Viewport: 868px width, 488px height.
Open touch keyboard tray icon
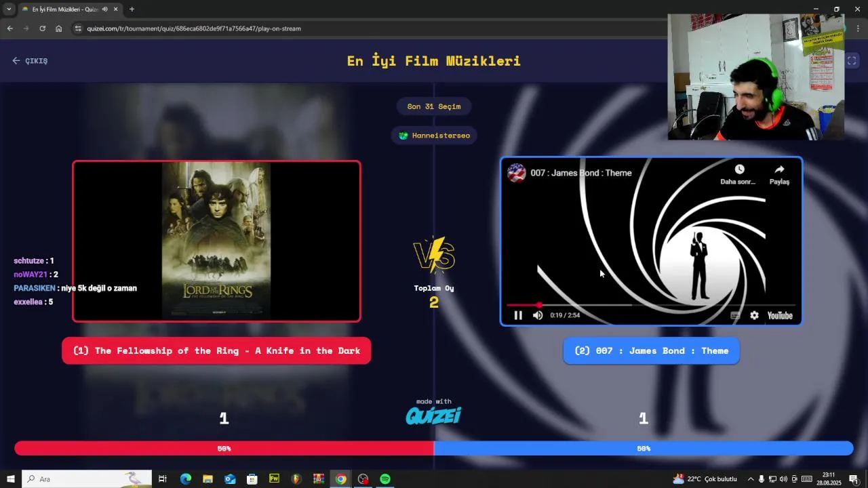pos(807,479)
